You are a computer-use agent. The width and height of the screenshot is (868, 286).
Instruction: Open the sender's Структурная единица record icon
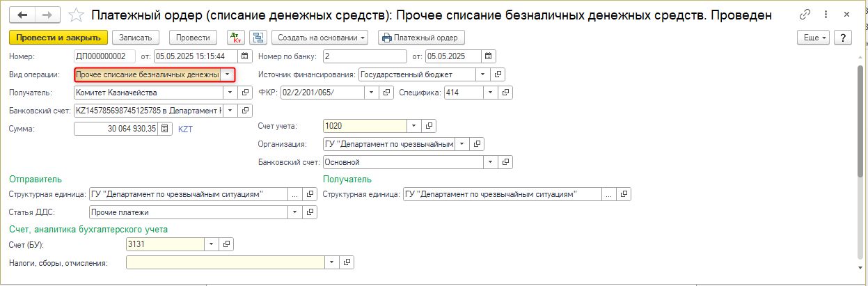click(310, 194)
